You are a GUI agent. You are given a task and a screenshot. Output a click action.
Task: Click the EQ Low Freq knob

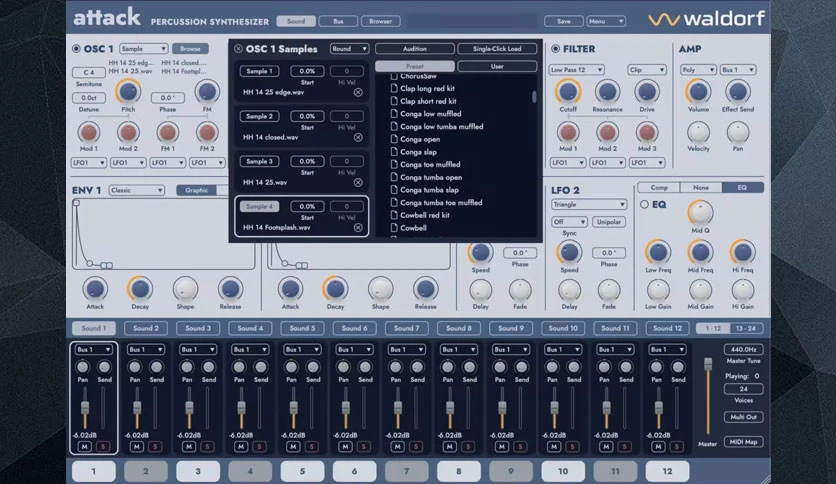658,252
